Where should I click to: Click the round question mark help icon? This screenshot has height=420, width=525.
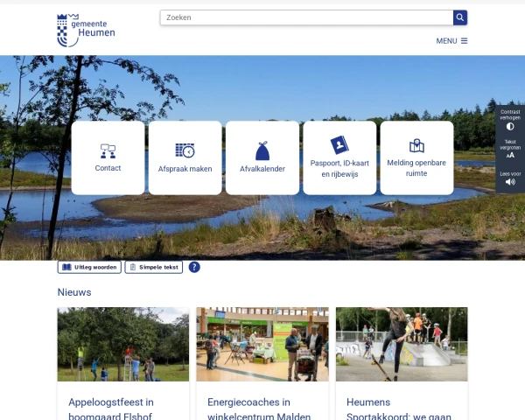click(194, 267)
